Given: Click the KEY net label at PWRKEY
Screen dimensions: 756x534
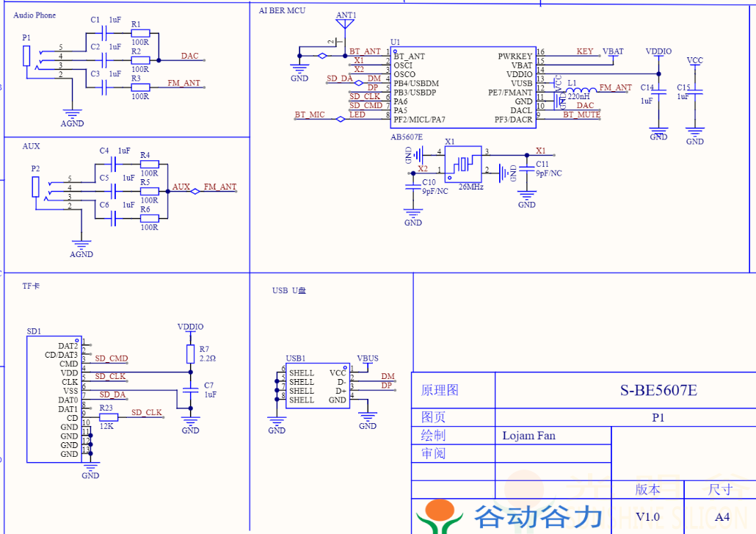Looking at the screenshot, I should click(x=584, y=51).
